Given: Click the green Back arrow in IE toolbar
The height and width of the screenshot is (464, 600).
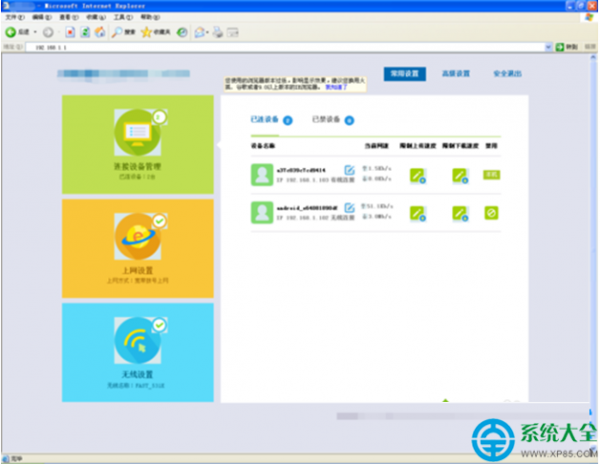Looking at the screenshot, I should [x=11, y=33].
